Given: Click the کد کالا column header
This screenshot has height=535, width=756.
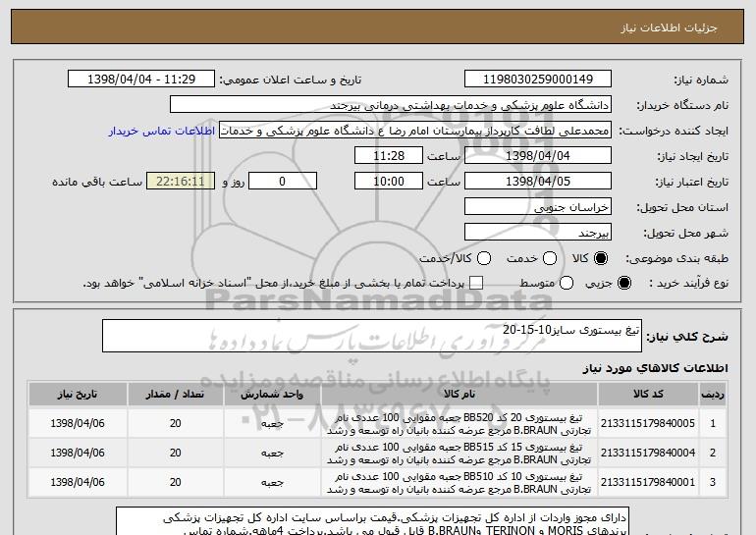Looking at the screenshot, I should [x=648, y=395].
